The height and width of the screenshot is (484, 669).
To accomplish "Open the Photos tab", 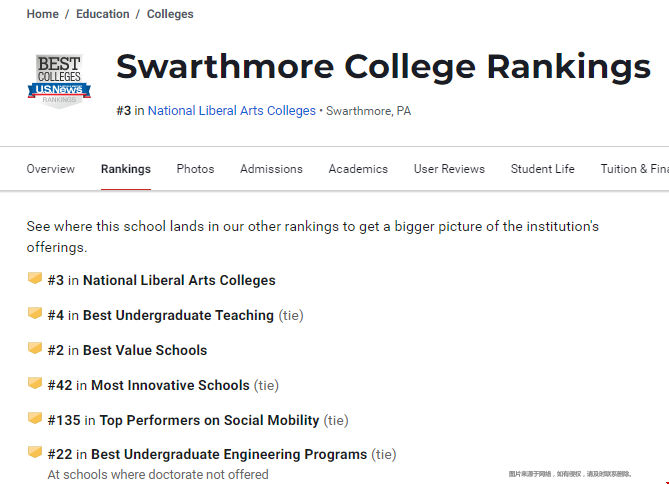I will [x=195, y=169].
